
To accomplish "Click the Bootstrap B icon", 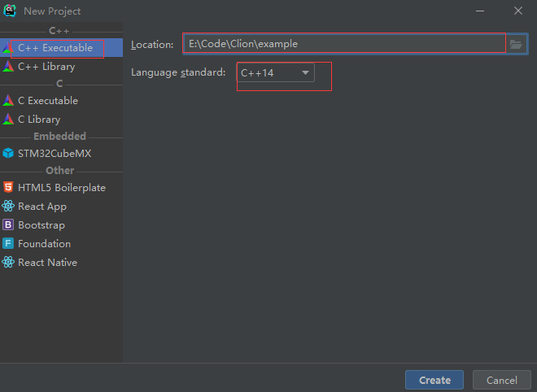I will coord(8,224).
